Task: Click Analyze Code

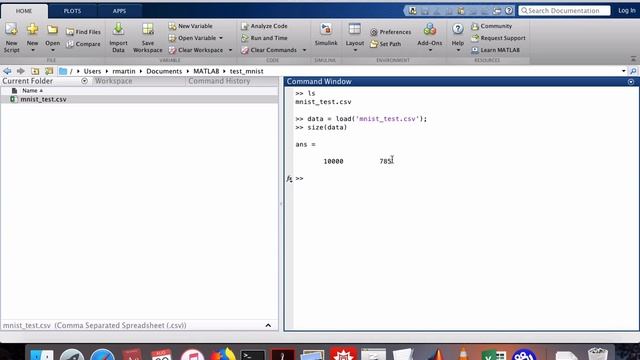Action: pos(264,26)
